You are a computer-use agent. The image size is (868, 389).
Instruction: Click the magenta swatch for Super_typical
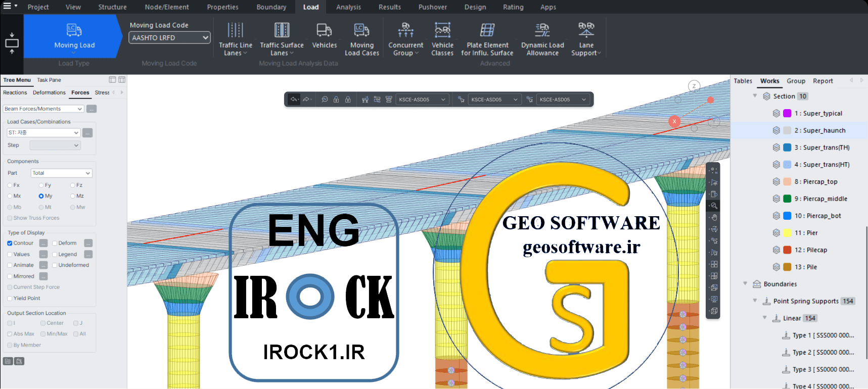(787, 113)
